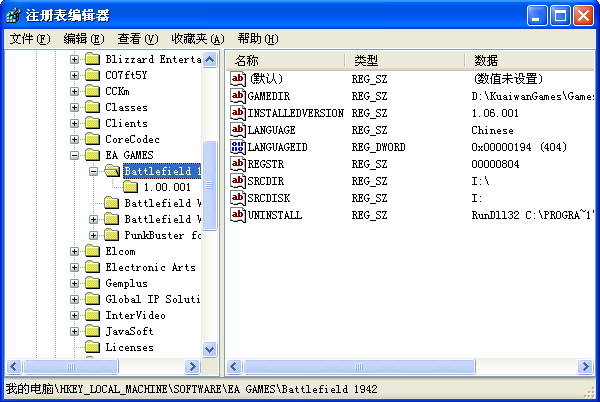Click the Elcom folder icon
This screenshot has width=600, height=402.
click(92, 251)
